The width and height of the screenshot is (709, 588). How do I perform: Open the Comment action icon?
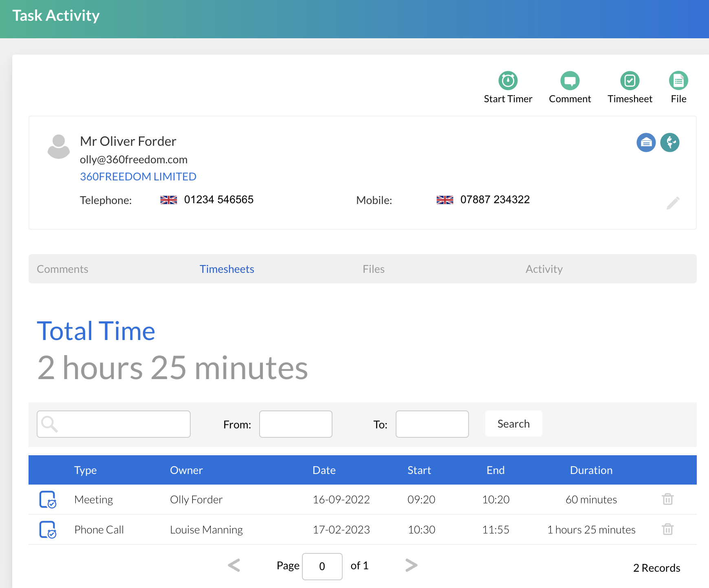pyautogui.click(x=570, y=81)
